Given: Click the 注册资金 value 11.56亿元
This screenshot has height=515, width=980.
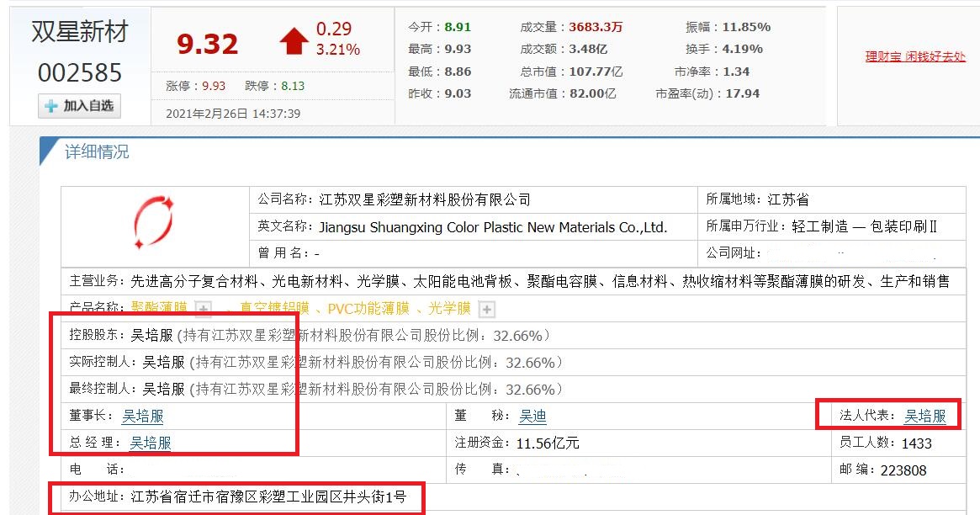Looking at the screenshot, I should 548,443.
